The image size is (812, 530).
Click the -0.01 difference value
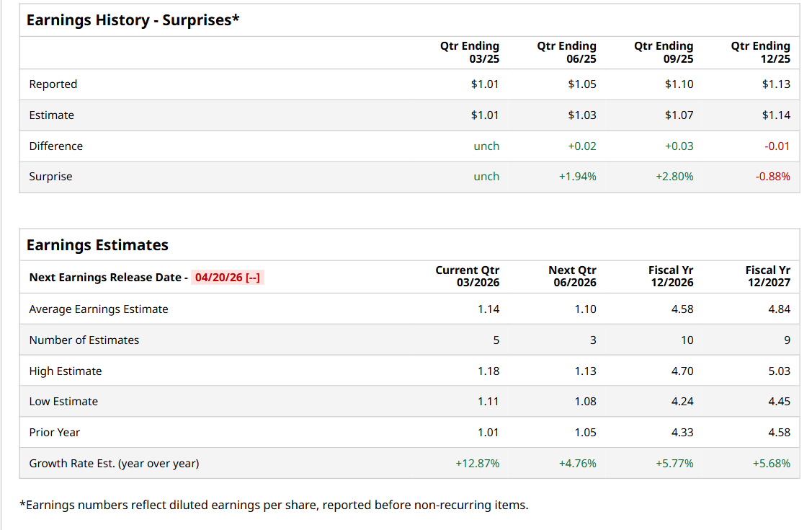click(x=777, y=146)
